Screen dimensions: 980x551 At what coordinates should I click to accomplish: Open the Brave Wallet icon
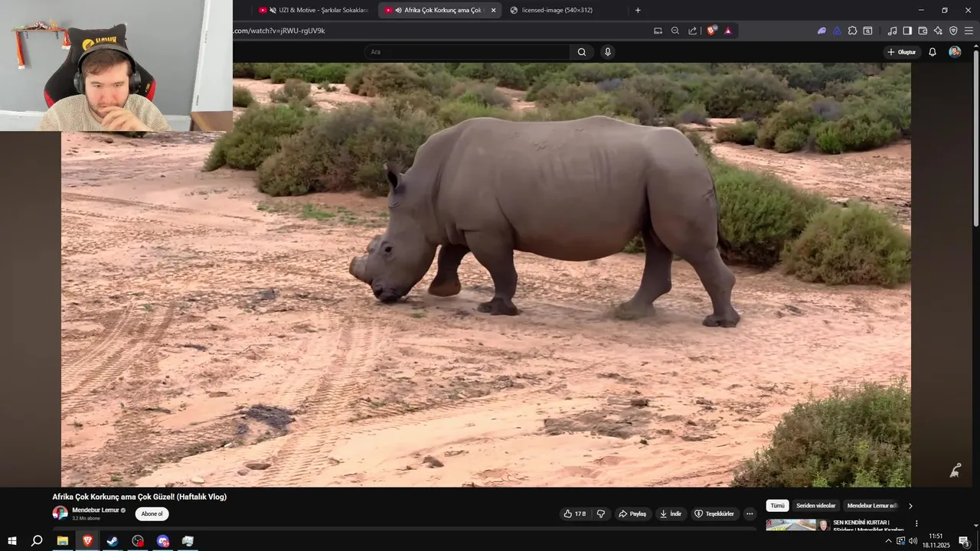tap(923, 31)
